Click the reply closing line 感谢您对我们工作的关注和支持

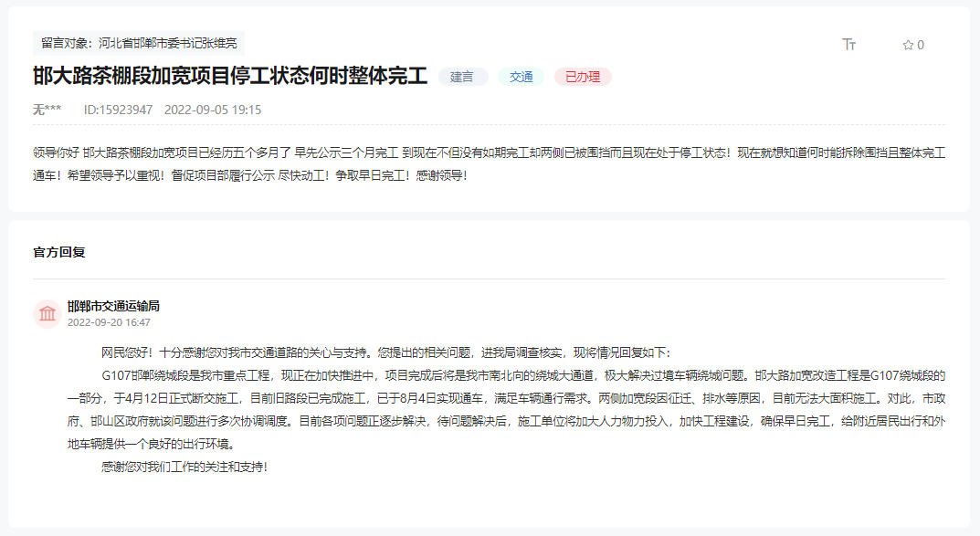(184, 467)
